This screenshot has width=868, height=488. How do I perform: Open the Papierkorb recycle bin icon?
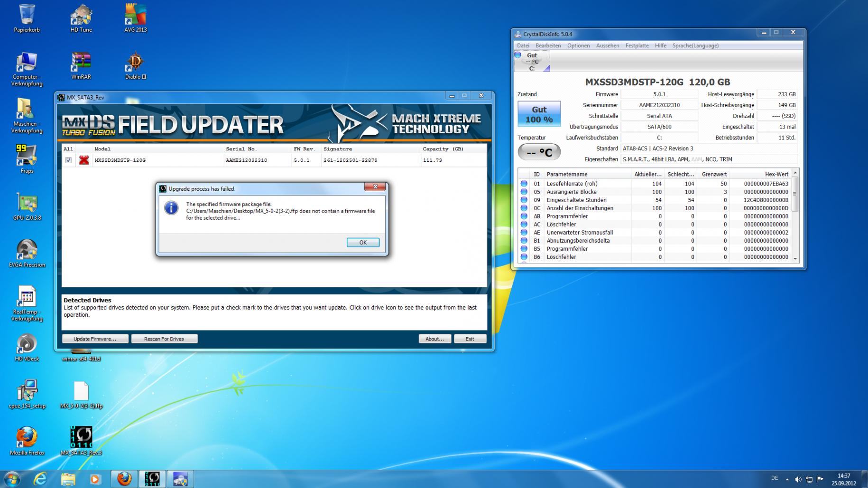27,18
